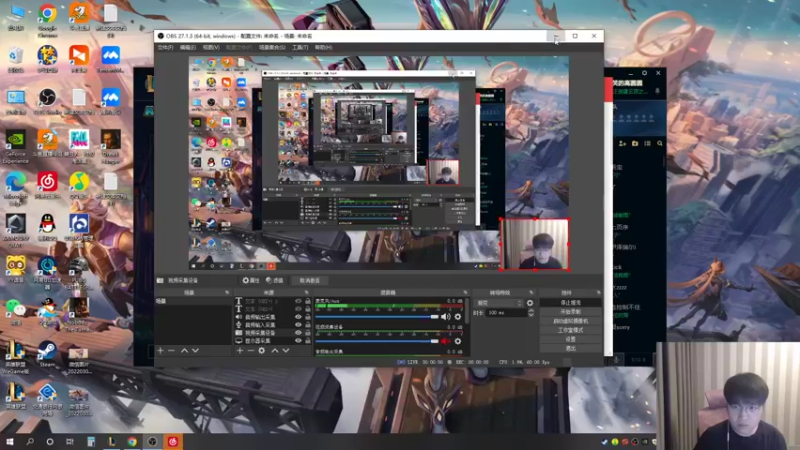Pop out the Audio Mixer dock panel
Image resolution: width=800 pixels, height=450 pixels.
[465, 292]
